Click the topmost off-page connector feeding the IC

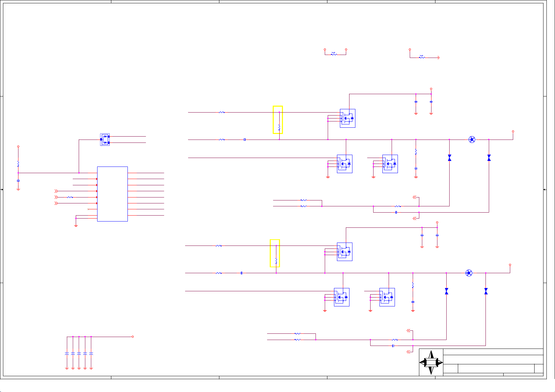[56, 191]
